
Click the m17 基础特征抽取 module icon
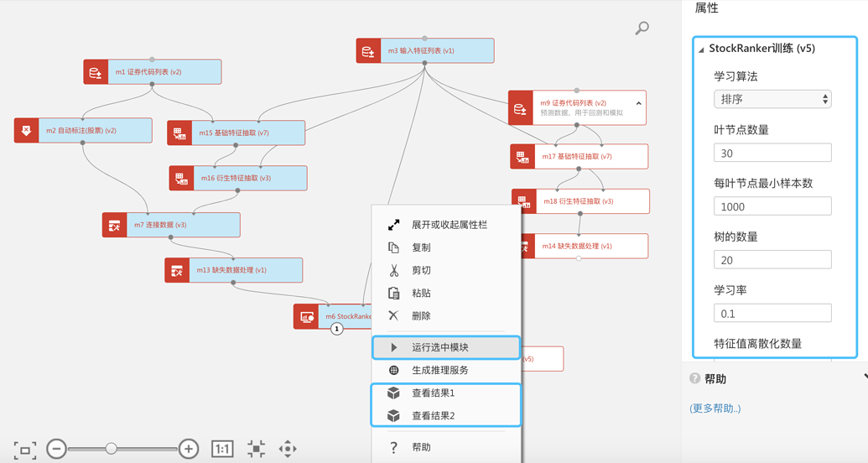point(522,157)
